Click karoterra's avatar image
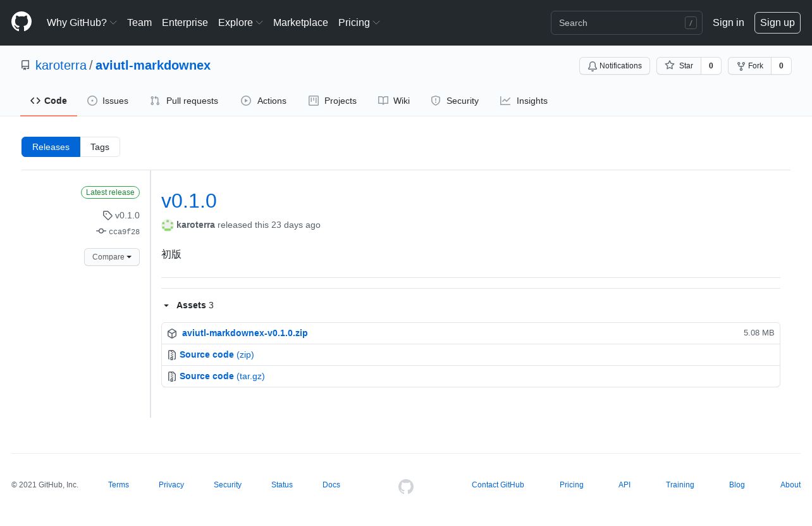Screen dimensions: 812x526 [x=168, y=225]
